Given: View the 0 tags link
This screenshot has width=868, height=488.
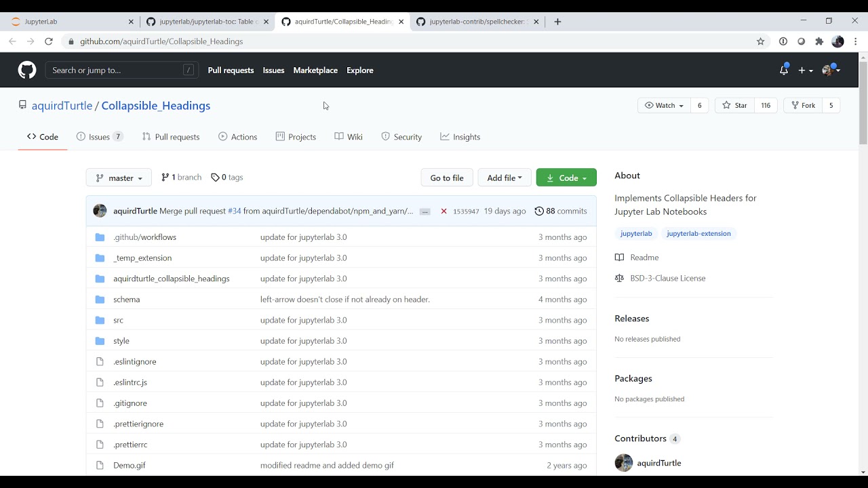Looking at the screenshot, I should tap(226, 178).
